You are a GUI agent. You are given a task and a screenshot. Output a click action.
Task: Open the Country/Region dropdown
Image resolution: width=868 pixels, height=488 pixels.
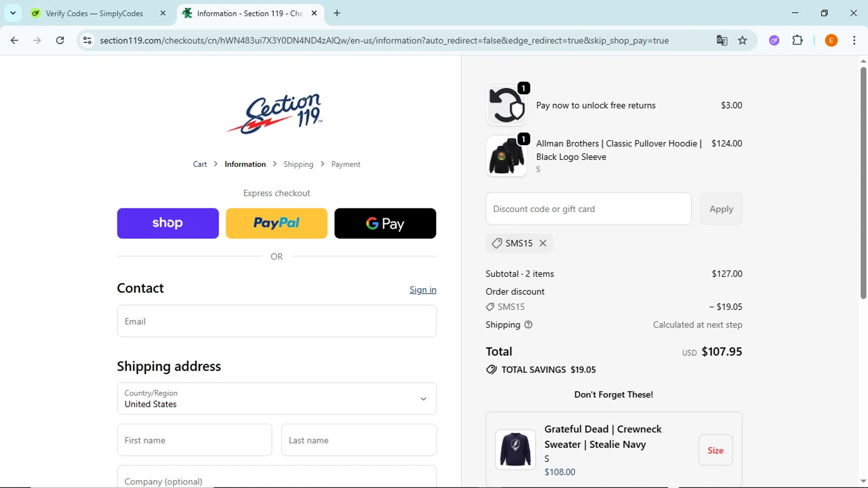point(277,398)
